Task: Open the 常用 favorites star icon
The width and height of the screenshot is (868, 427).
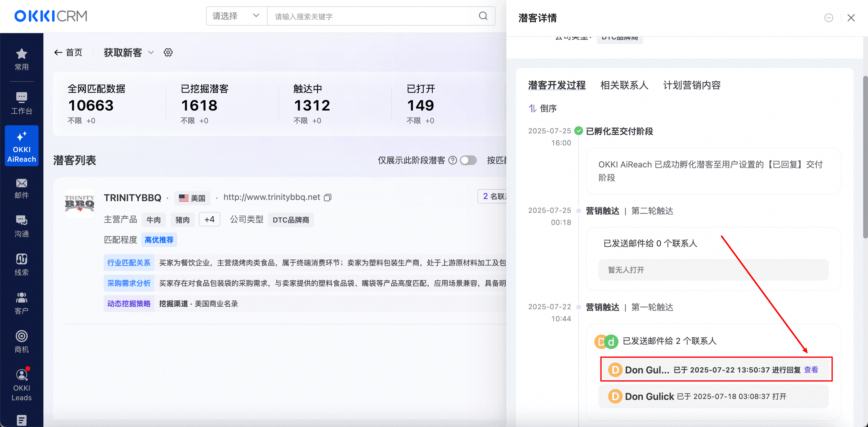Action: [22, 54]
